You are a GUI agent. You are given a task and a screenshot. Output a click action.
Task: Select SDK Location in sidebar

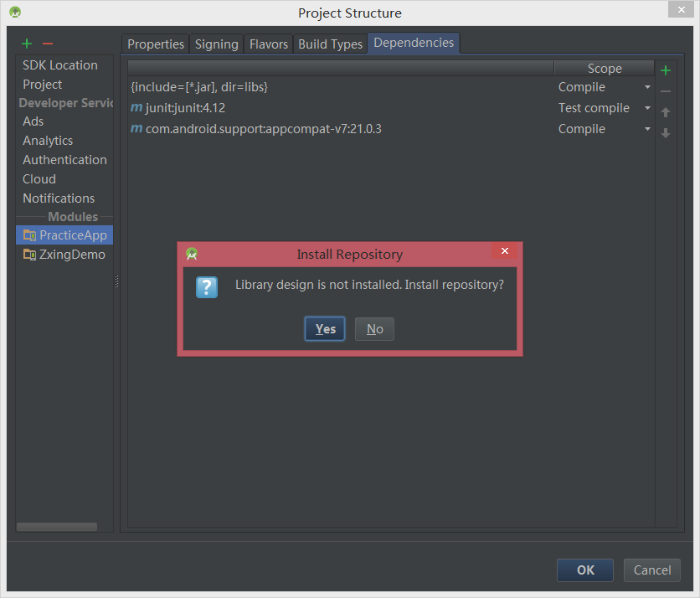point(64,65)
